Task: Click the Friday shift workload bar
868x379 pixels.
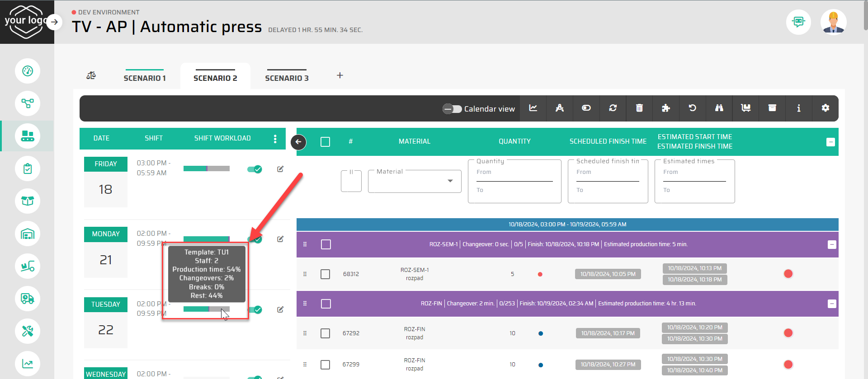Action: pyautogui.click(x=206, y=168)
